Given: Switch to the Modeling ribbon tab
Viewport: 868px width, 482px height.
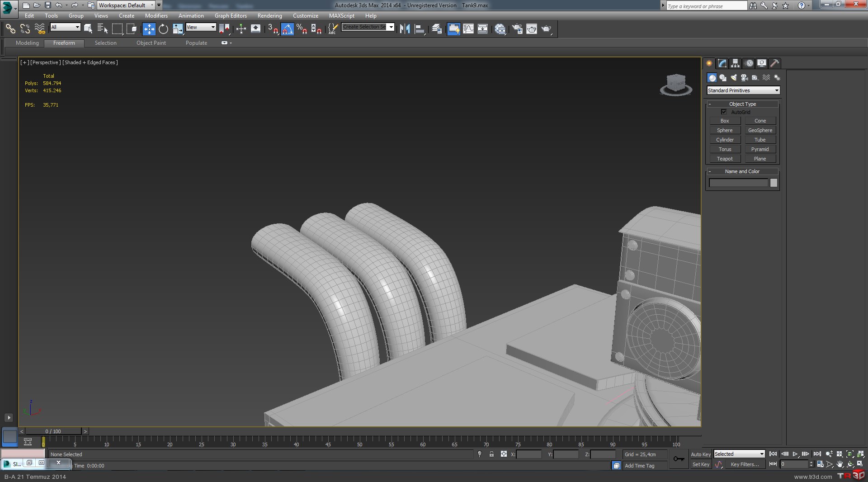Looking at the screenshot, I should (x=27, y=43).
